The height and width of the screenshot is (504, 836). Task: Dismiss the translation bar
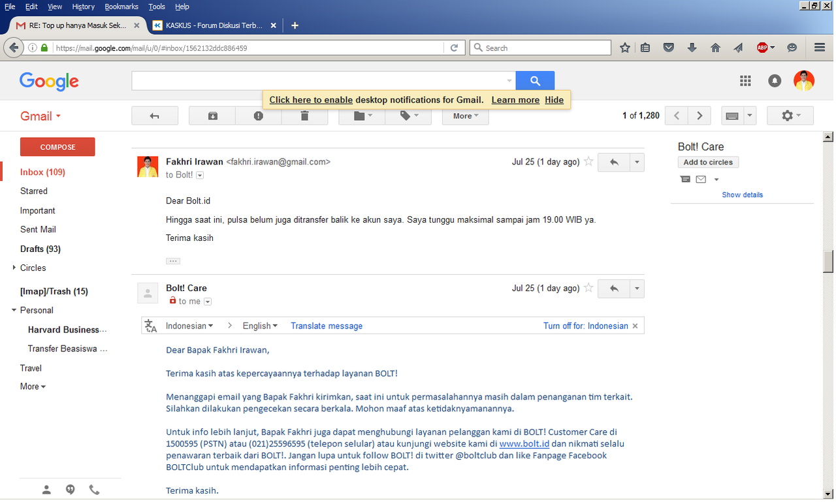coord(635,326)
